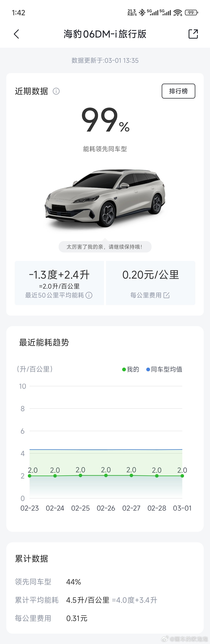Open the share icon at top right
210x644 pixels.
193,34
